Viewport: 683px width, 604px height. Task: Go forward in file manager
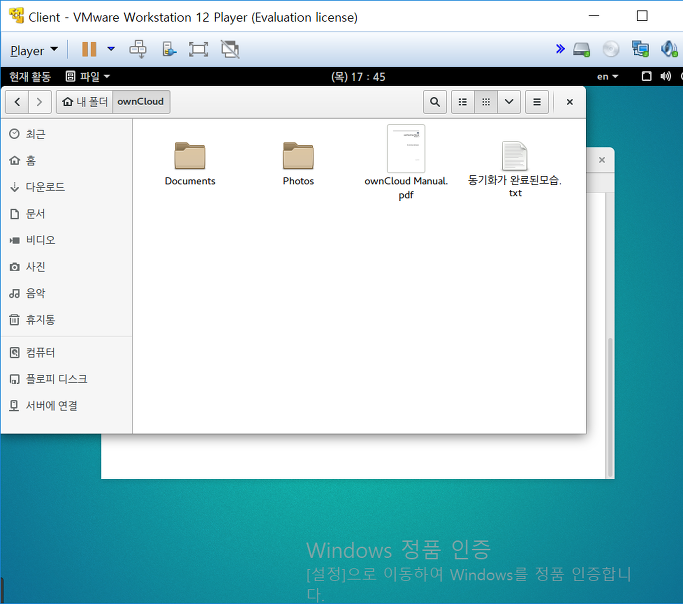pyautogui.click(x=40, y=102)
